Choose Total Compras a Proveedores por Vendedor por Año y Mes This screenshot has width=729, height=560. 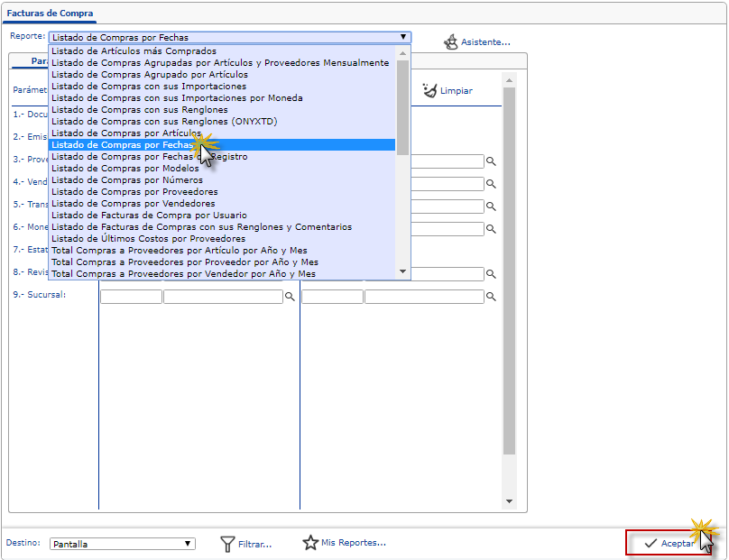point(222,274)
